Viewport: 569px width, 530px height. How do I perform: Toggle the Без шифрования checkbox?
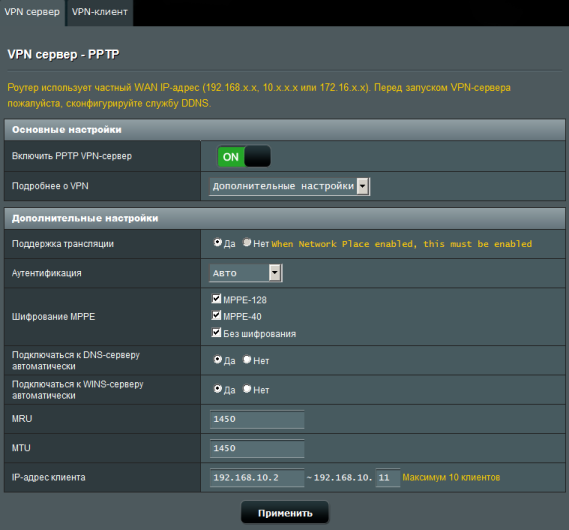click(x=216, y=332)
